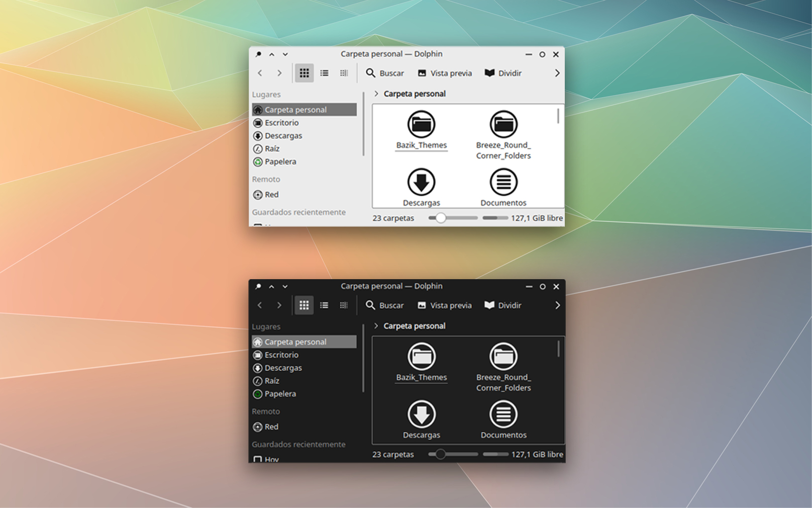Switch light window to compact list view
The height and width of the screenshot is (508, 812).
[324, 73]
